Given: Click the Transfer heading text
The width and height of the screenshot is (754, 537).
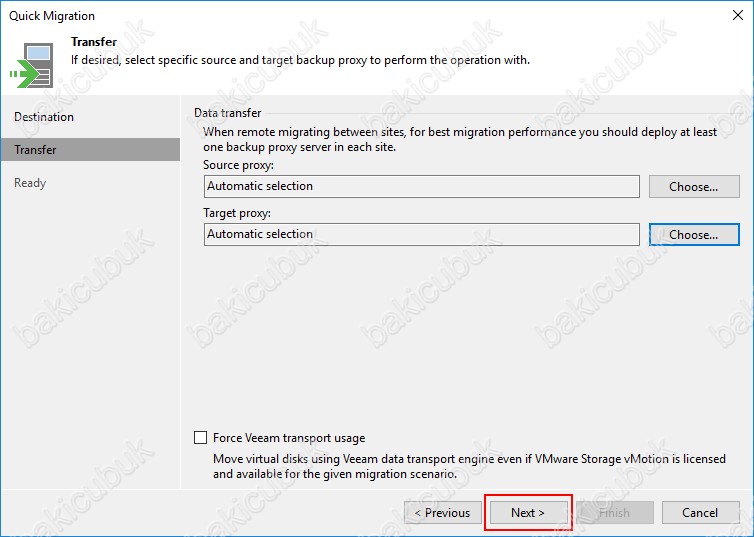Looking at the screenshot, I should (94, 42).
